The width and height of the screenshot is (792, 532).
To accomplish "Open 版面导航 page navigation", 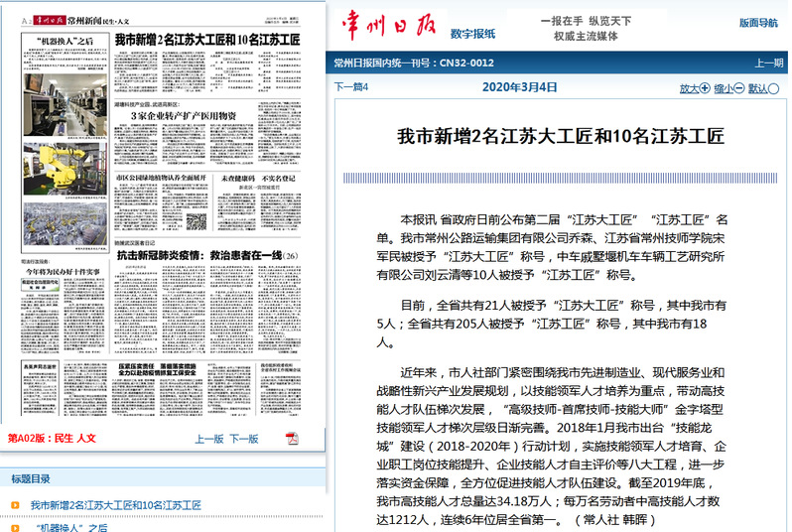I will pyautogui.click(x=758, y=23).
